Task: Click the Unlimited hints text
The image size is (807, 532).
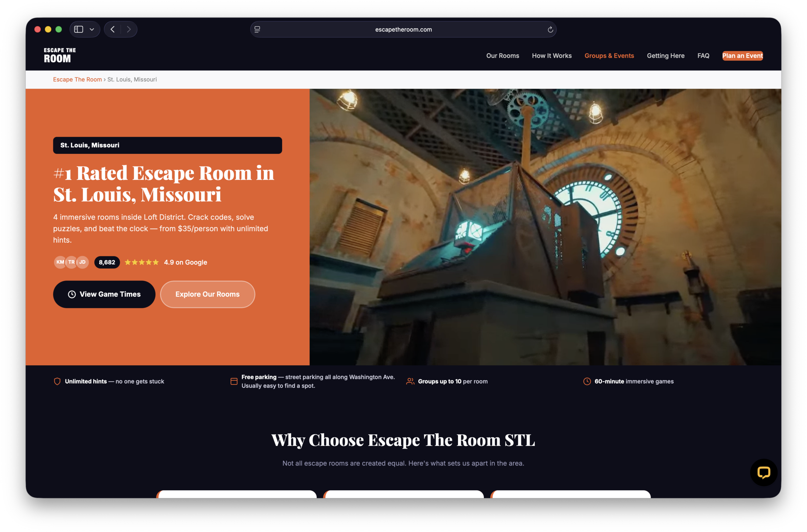Action: coord(114,381)
